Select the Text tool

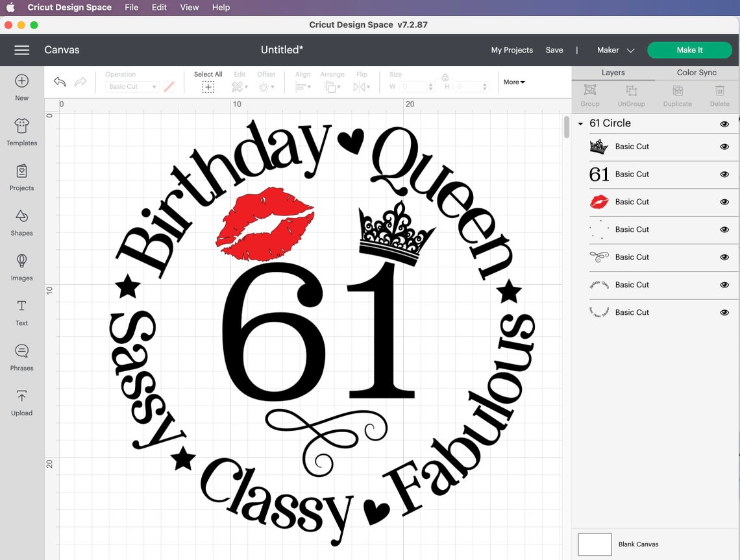21,311
